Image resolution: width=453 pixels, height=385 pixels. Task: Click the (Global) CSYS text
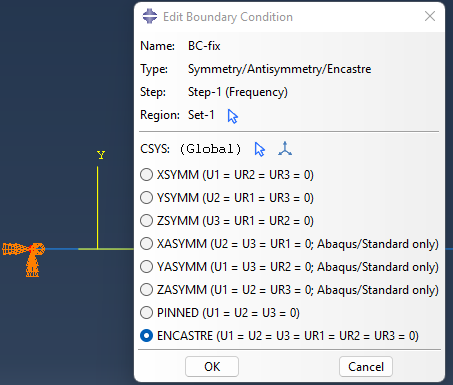[210, 149]
